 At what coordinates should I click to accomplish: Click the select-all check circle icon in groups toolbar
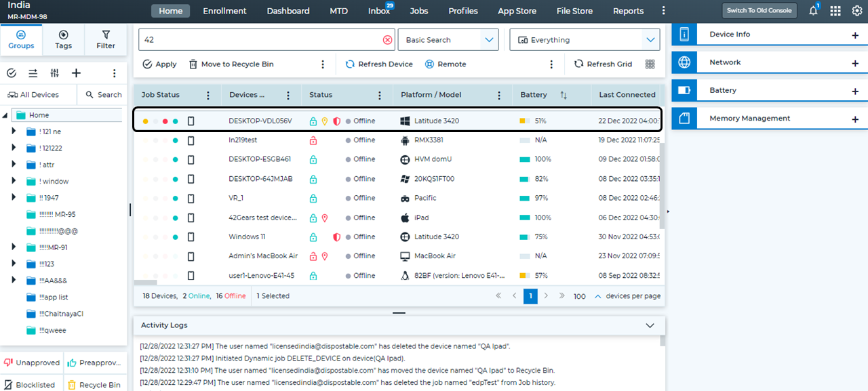coord(12,73)
